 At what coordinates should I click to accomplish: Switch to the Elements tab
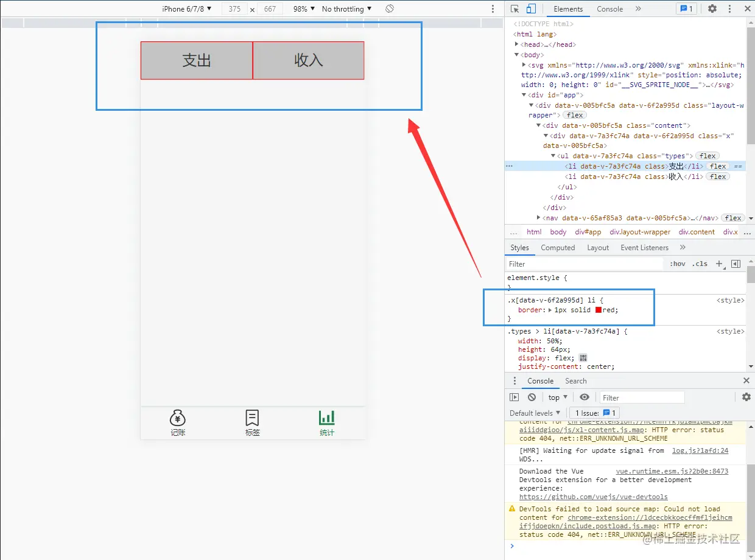click(x=568, y=9)
